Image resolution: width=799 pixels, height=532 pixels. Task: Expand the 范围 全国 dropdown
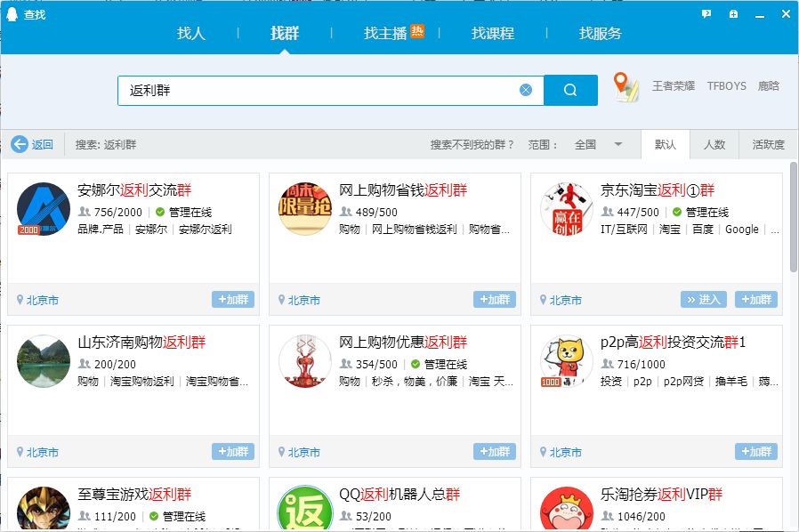pyautogui.click(x=598, y=145)
